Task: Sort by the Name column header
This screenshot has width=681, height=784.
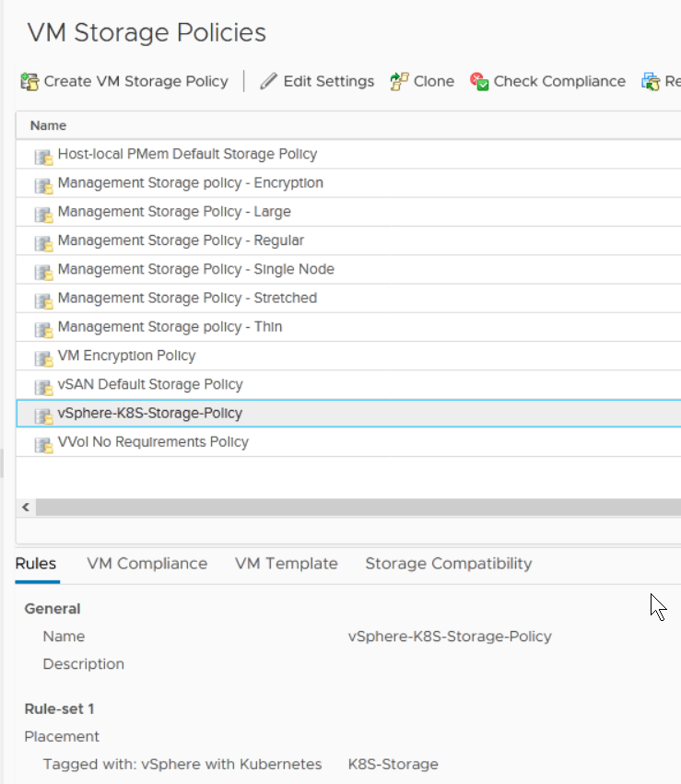Action: [x=48, y=125]
